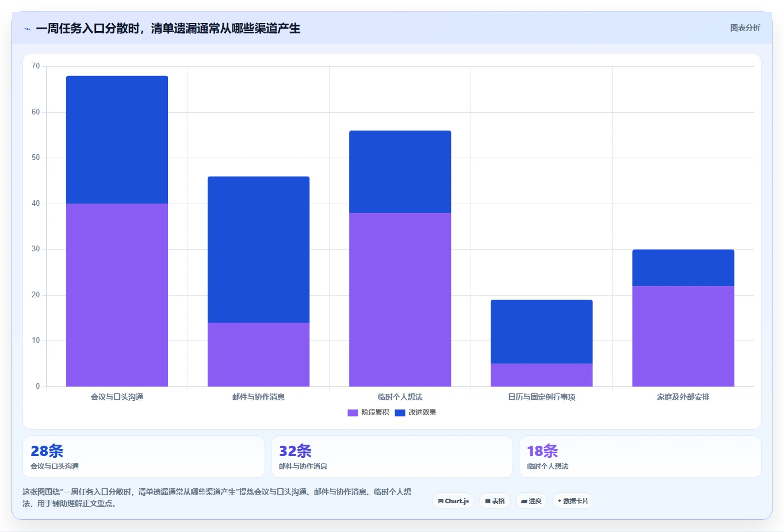The width and height of the screenshot is (784, 532).
Task: Click purple segment of 邮件与协作消息 bar
Action: [258, 354]
